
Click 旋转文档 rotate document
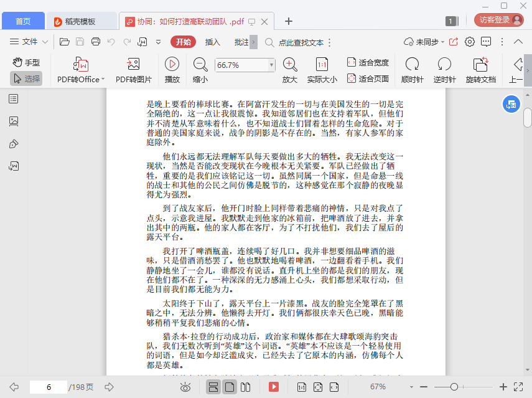click(x=481, y=70)
